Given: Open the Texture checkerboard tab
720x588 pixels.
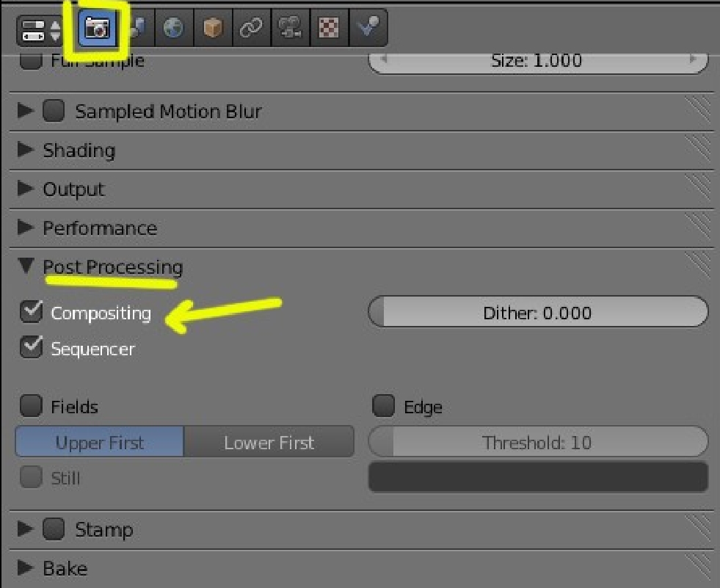Looking at the screenshot, I should [328, 29].
